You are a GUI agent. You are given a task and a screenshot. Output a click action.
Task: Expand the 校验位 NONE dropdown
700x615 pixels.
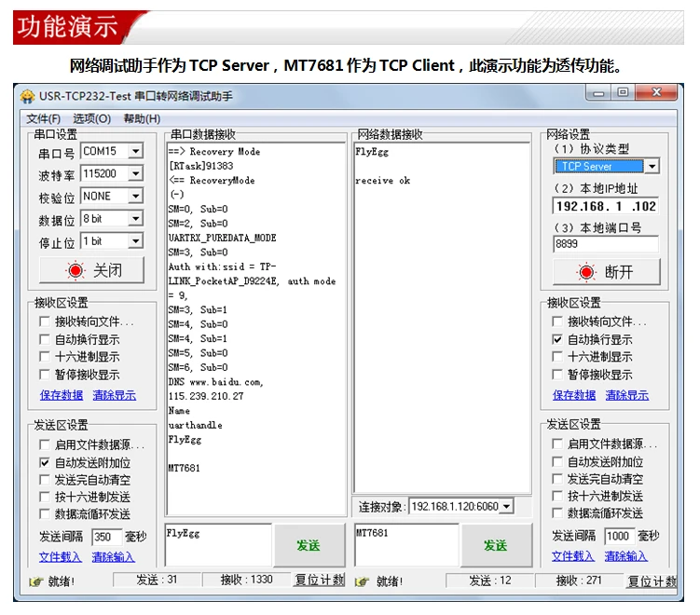(136, 196)
